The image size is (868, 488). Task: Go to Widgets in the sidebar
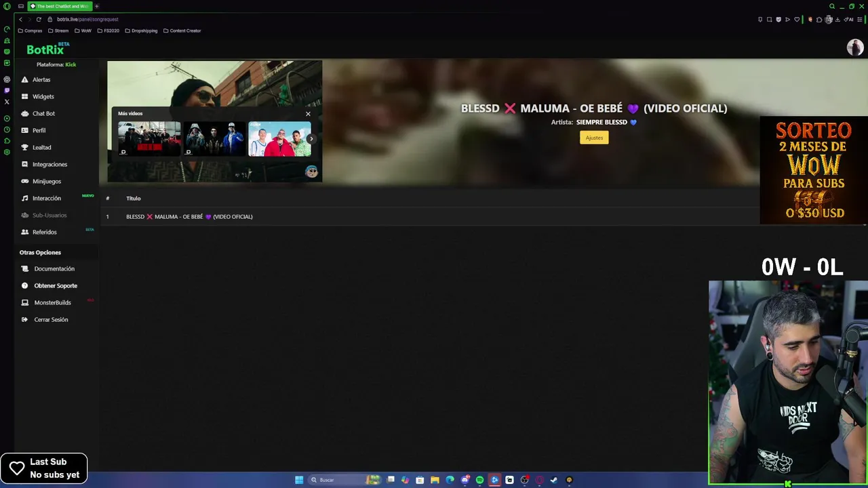pyautogui.click(x=43, y=96)
